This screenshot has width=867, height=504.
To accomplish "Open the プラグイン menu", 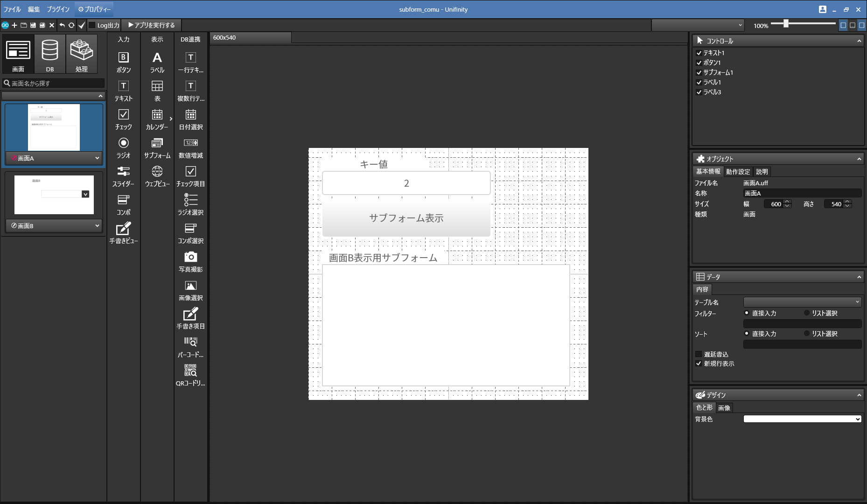I will tap(58, 9).
